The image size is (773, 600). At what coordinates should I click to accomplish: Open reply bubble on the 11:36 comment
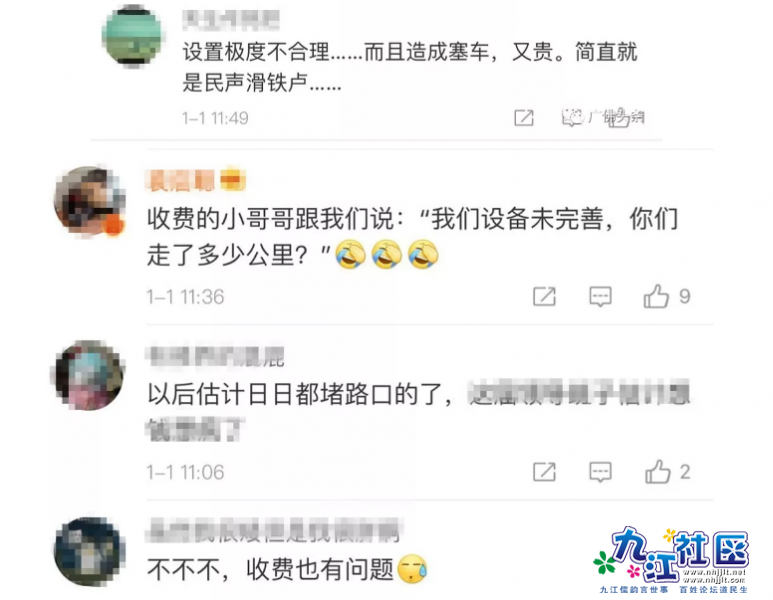tap(600, 296)
